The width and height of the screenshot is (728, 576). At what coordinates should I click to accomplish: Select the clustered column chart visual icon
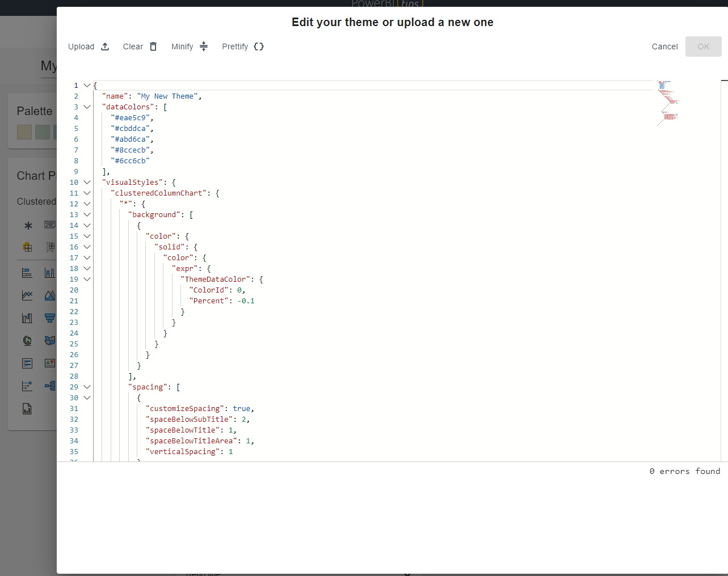49,272
